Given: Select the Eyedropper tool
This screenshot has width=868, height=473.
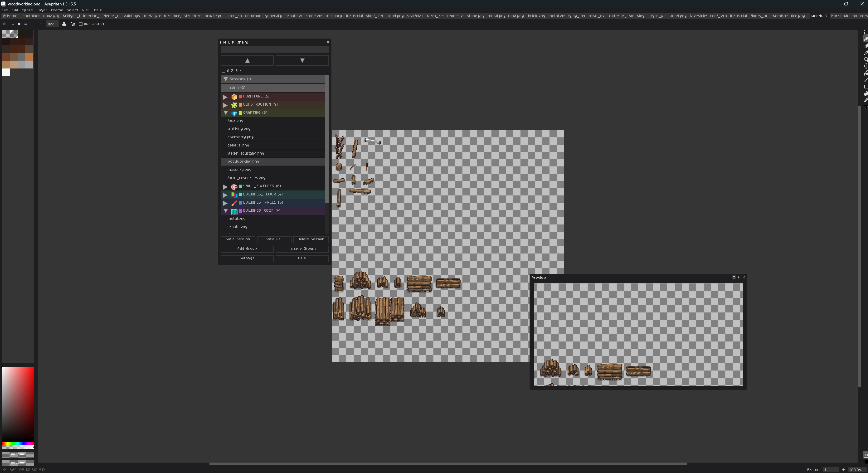Looking at the screenshot, I should [866, 53].
